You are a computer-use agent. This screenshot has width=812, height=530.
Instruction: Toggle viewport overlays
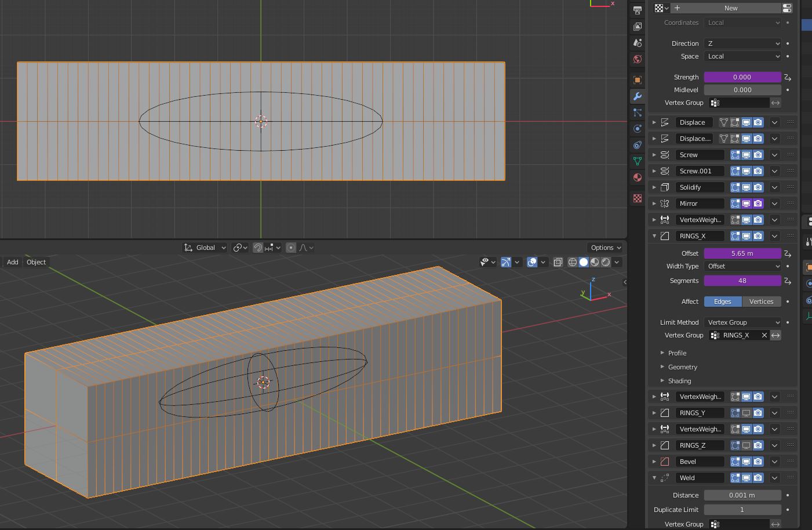point(532,262)
